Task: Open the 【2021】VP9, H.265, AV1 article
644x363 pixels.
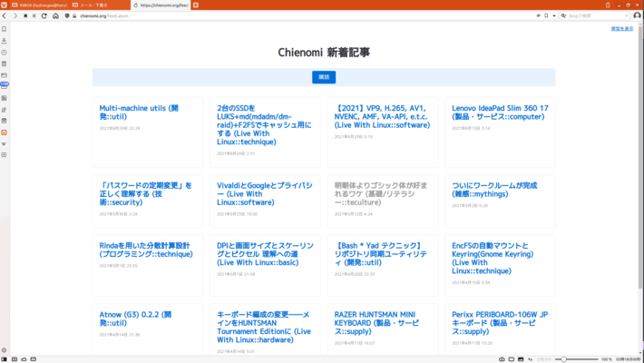Action: pyautogui.click(x=382, y=117)
